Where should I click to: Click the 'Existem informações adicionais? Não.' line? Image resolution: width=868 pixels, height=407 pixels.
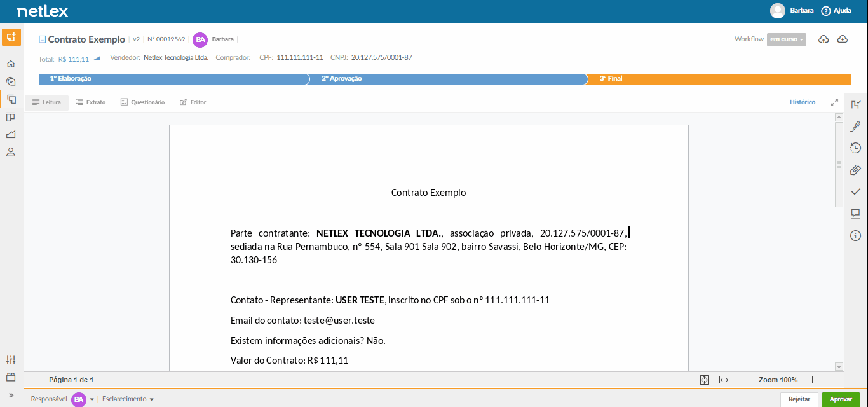[x=308, y=341]
